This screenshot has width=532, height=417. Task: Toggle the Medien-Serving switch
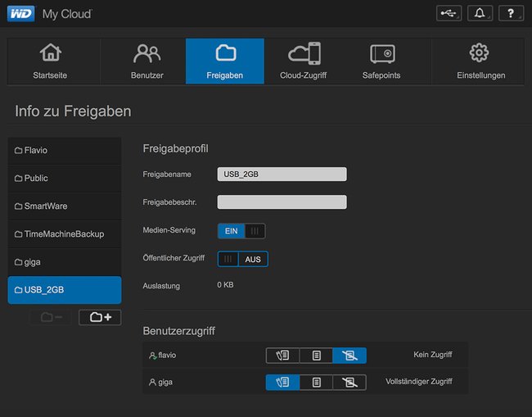pyautogui.click(x=241, y=231)
